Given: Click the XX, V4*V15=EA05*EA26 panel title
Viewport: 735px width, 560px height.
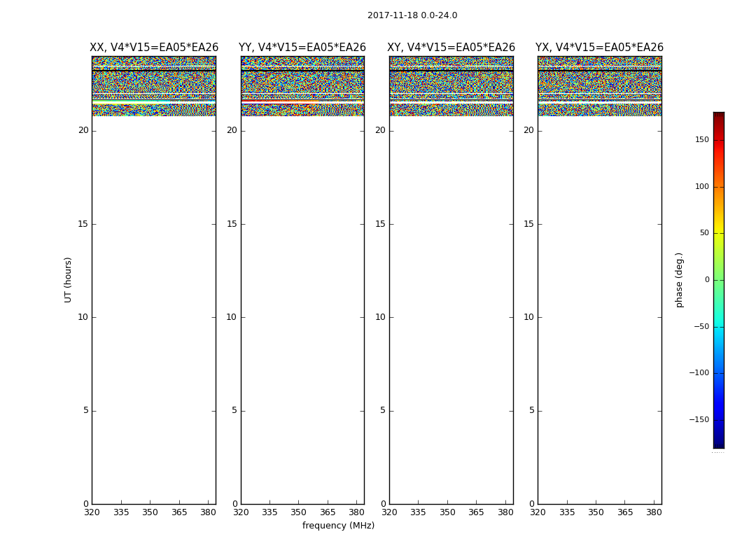Looking at the screenshot, I should (154, 48).
